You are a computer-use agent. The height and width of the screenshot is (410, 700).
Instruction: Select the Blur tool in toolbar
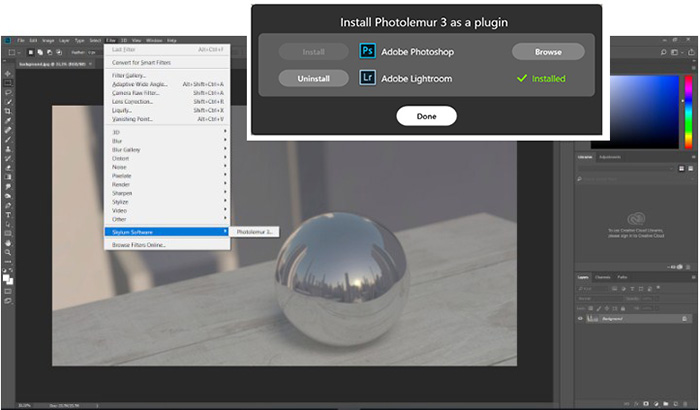pyautogui.click(x=8, y=187)
